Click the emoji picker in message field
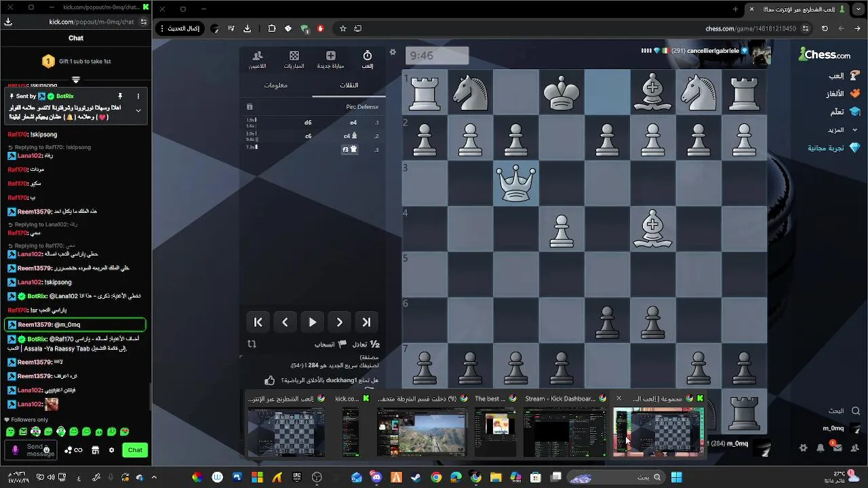868x488 pixels. pos(46,450)
